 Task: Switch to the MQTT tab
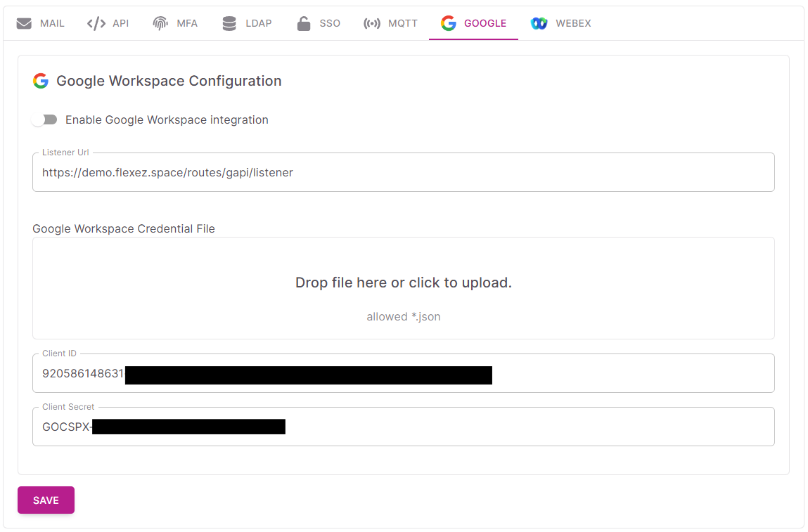390,24
